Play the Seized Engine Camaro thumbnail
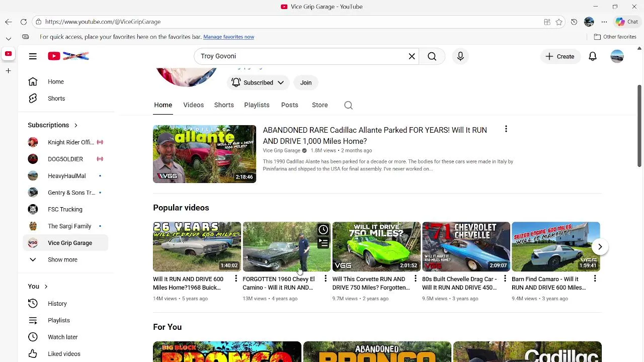The image size is (644, 362). click(555, 246)
